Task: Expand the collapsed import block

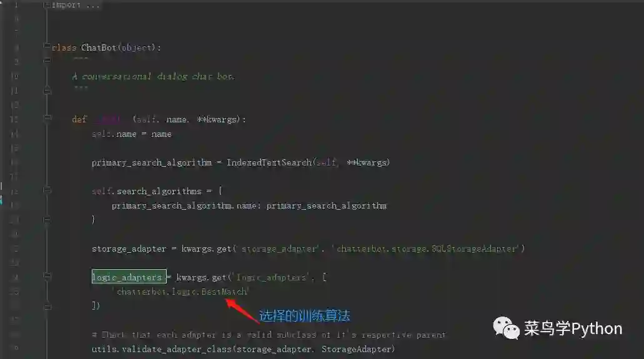Action: (x=47, y=5)
